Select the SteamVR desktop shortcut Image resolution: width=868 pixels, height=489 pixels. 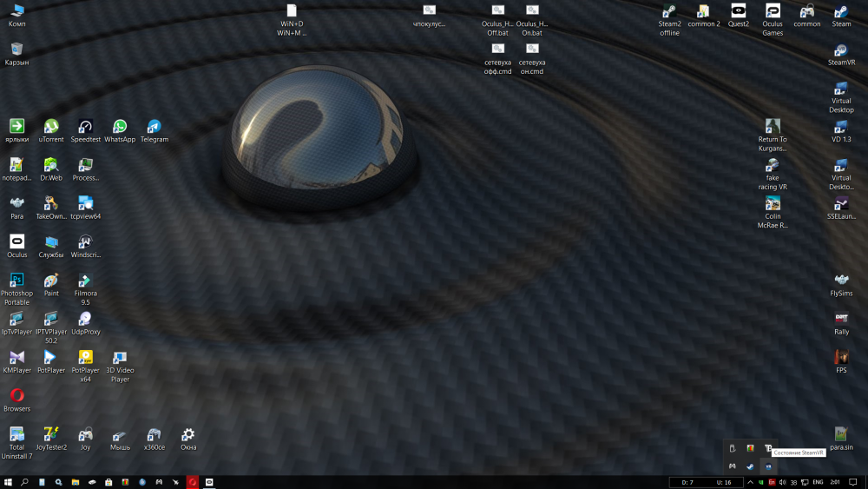click(x=841, y=54)
